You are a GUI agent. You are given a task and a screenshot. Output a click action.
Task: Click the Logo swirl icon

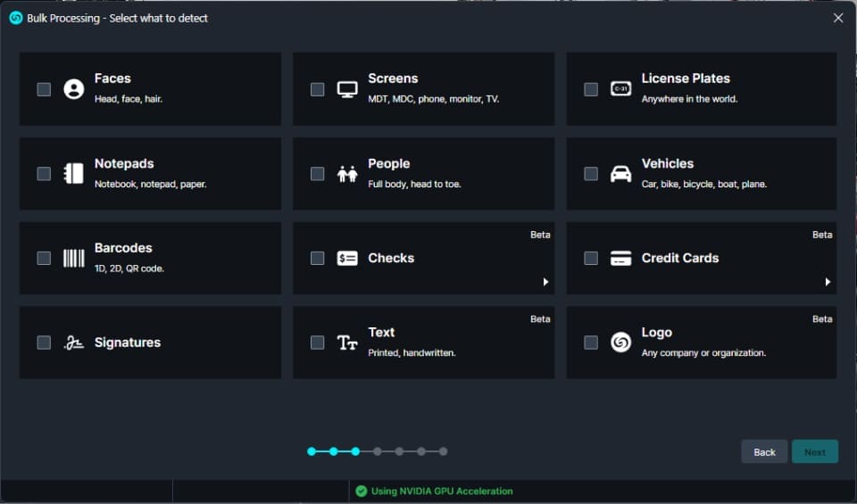click(x=620, y=343)
